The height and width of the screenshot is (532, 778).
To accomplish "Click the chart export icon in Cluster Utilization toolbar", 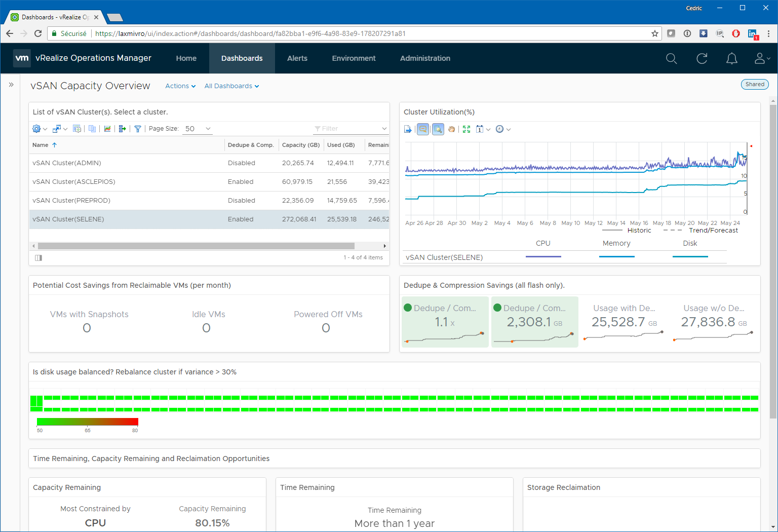I will 408,129.
